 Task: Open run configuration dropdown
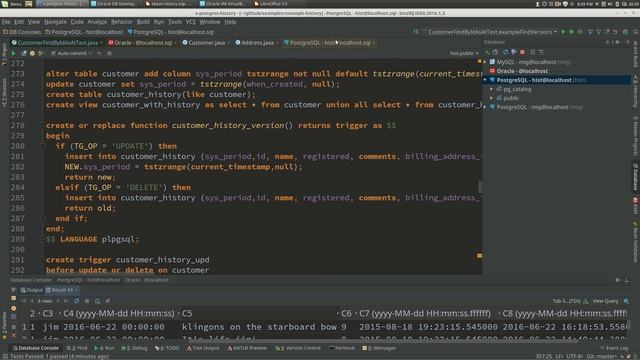pos(492,32)
